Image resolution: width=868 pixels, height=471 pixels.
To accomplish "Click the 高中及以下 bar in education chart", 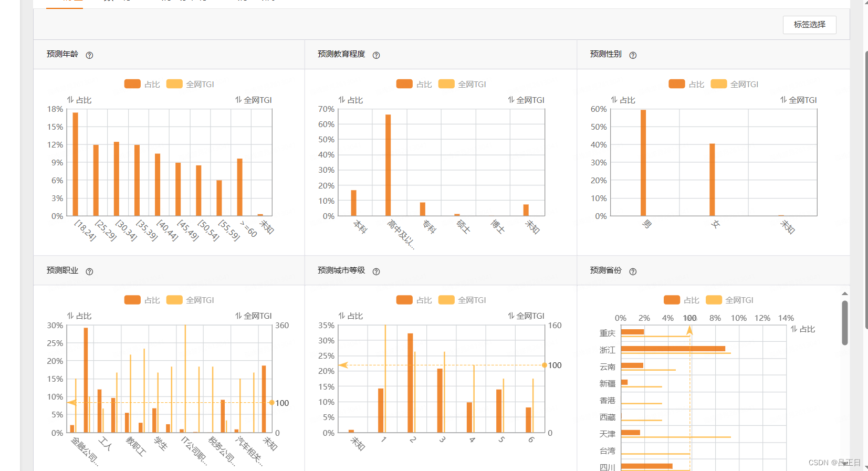I will (388, 165).
